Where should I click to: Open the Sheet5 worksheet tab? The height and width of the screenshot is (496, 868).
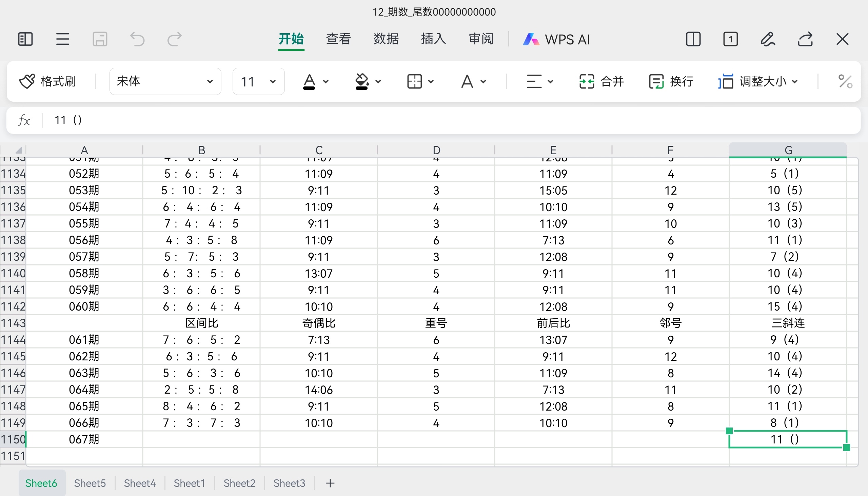(x=90, y=483)
